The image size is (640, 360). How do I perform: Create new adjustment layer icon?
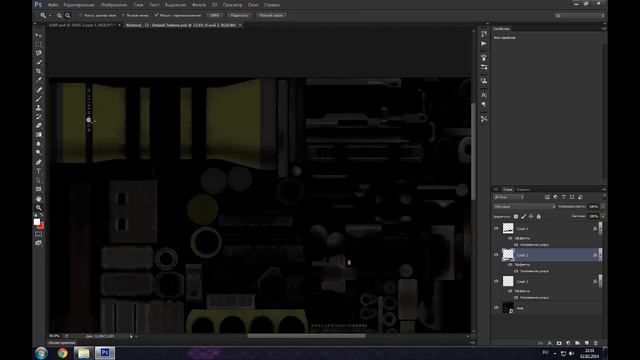568,343
